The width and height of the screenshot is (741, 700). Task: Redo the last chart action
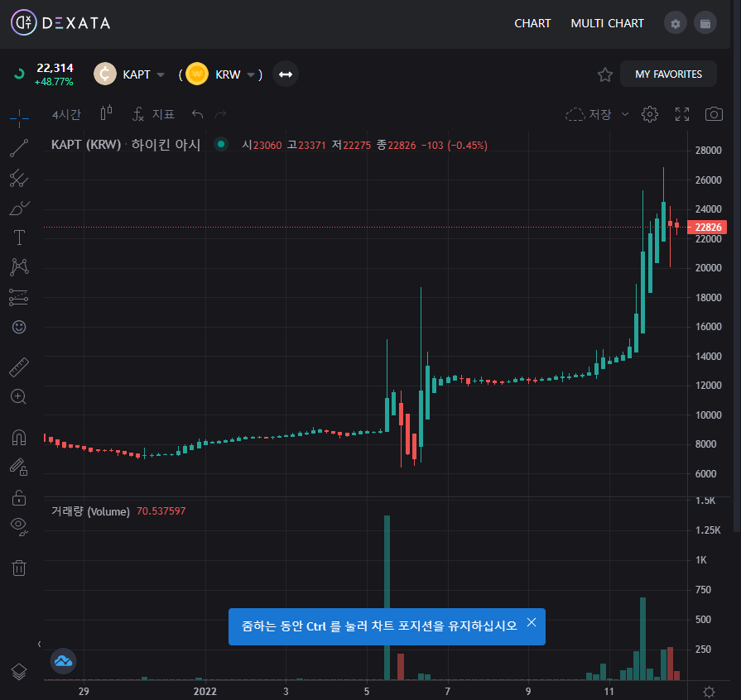pos(221,114)
